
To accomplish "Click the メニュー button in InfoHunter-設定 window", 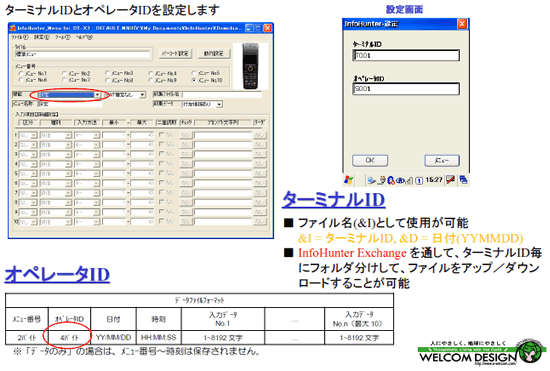I will click(442, 161).
